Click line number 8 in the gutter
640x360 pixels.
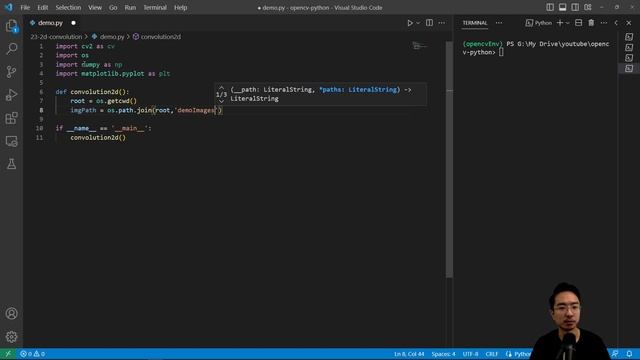pyautogui.click(x=41, y=110)
